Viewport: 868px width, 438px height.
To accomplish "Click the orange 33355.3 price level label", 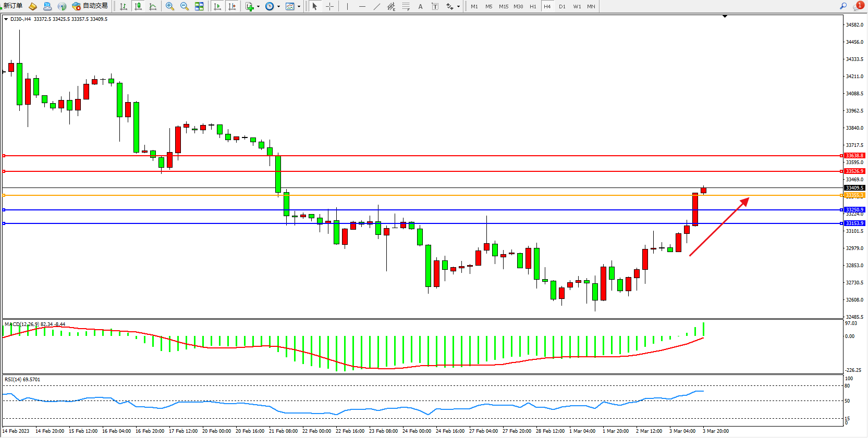I will [854, 195].
